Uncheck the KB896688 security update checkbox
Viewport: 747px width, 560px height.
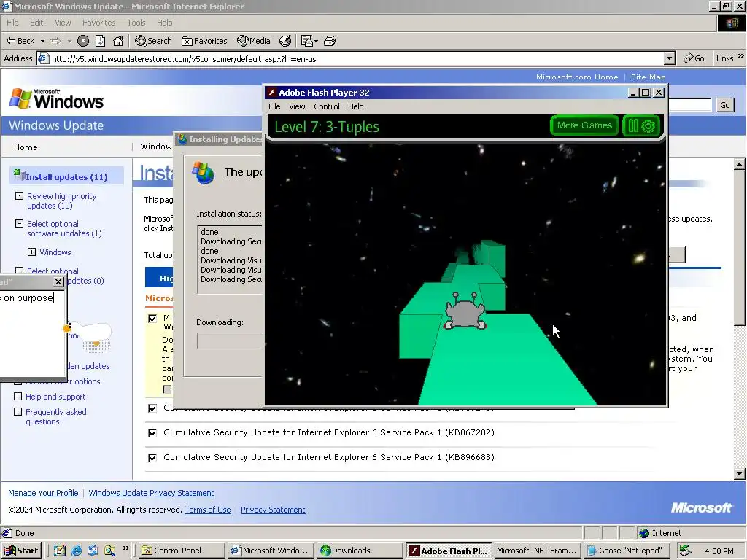click(x=152, y=458)
